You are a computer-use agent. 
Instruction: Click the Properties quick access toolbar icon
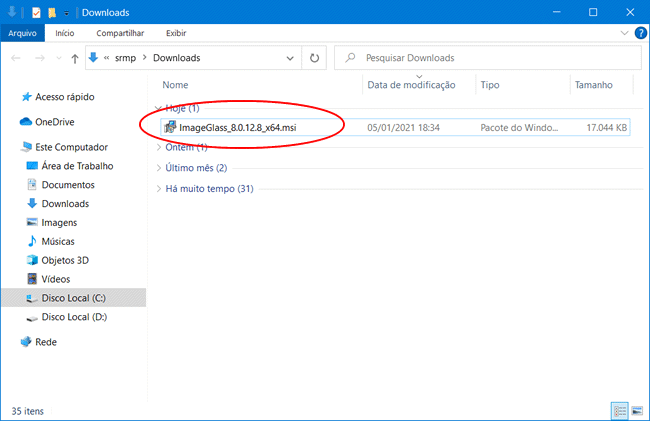pyautogui.click(x=36, y=12)
